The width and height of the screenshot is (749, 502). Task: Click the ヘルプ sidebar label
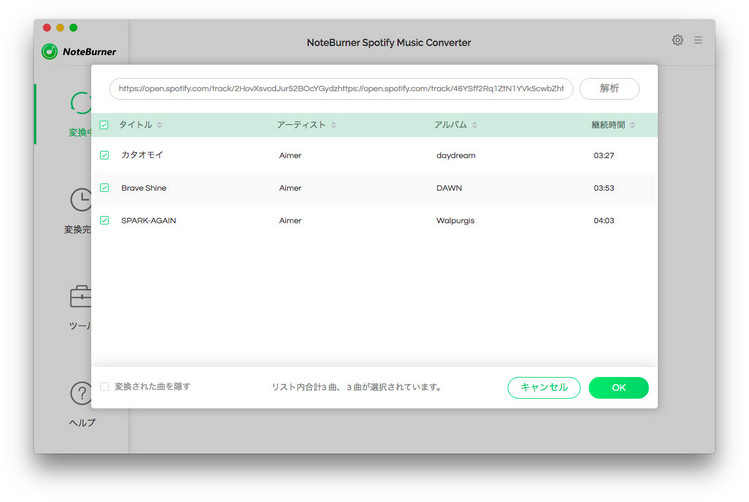point(82,423)
